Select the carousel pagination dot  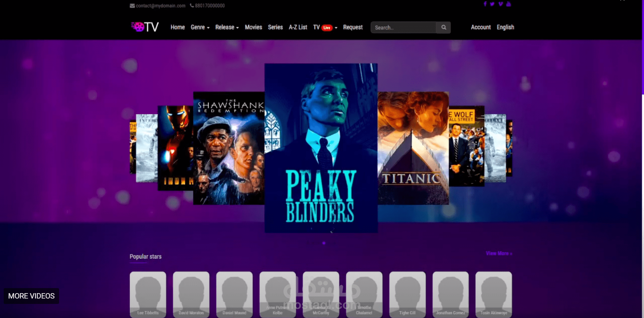point(323,243)
